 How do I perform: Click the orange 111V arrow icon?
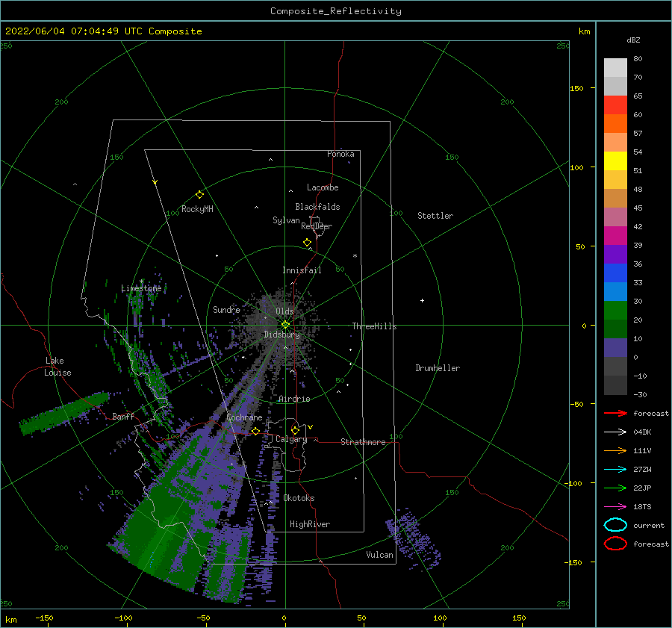coord(615,450)
